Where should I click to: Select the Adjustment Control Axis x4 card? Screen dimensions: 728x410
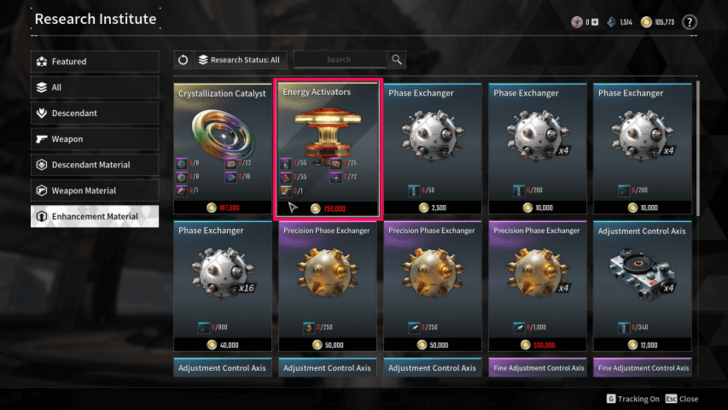click(642, 286)
